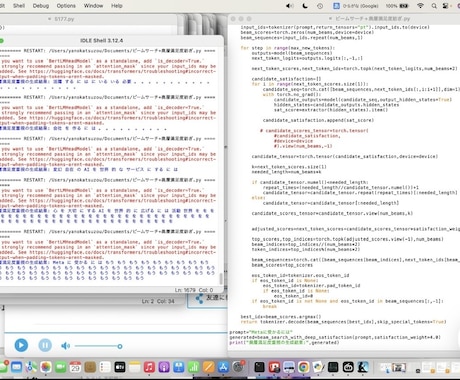Click the 'break' keyword in the editor

pyautogui.click(x=270, y=306)
